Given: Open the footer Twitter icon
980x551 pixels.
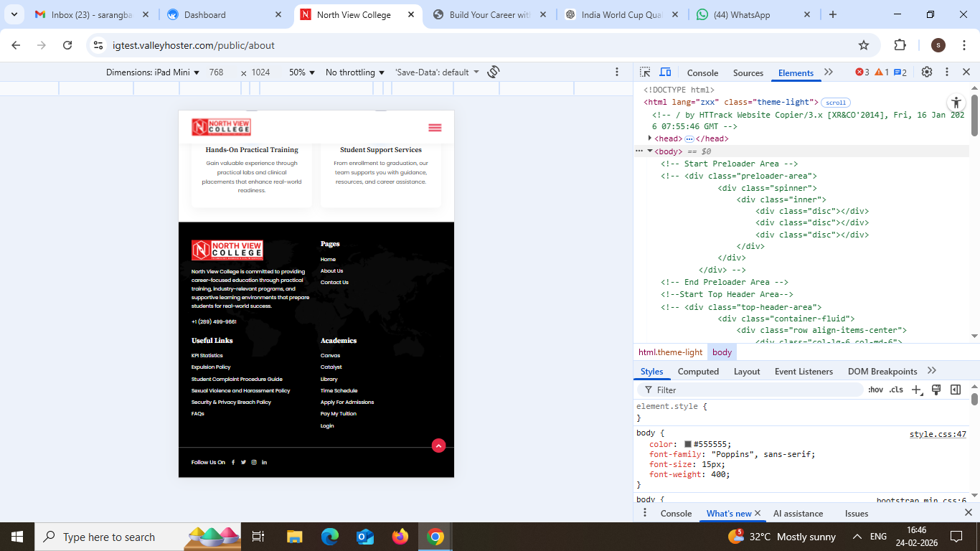Looking at the screenshot, I should point(243,462).
